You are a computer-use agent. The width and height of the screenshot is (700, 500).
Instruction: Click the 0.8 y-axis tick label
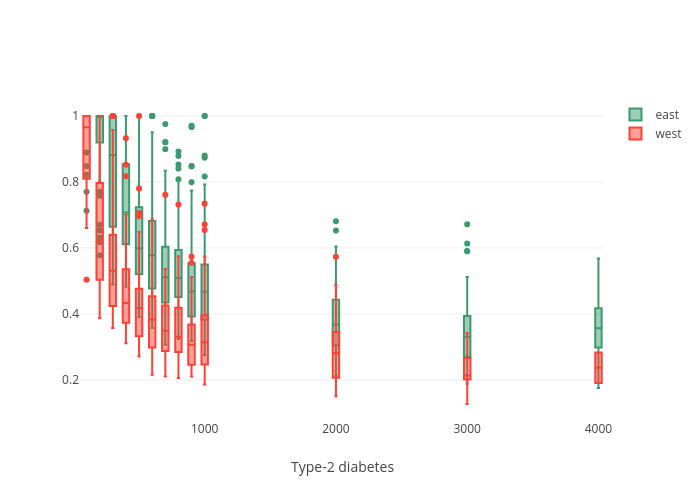click(69, 181)
